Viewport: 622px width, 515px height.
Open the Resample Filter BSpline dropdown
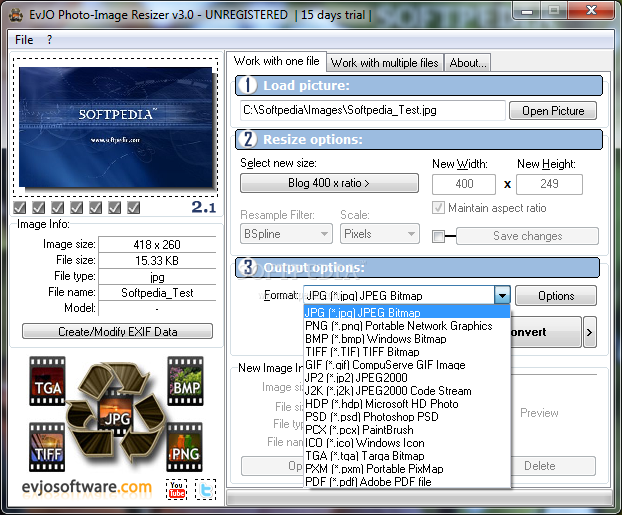(286, 234)
